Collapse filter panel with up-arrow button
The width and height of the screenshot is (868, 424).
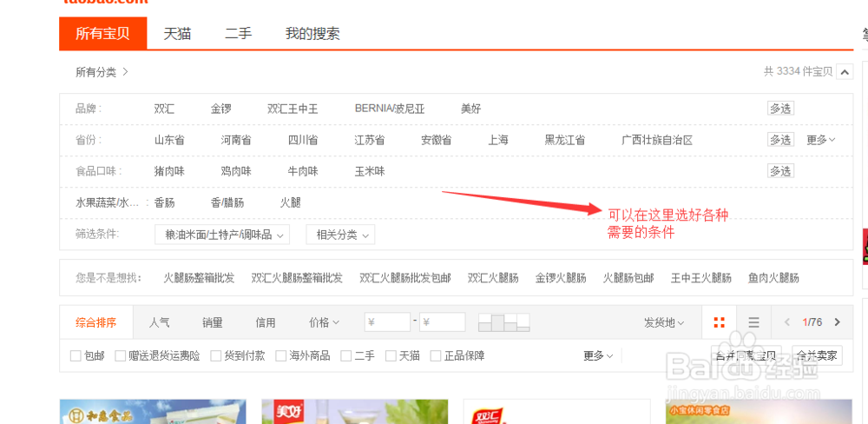point(845,71)
